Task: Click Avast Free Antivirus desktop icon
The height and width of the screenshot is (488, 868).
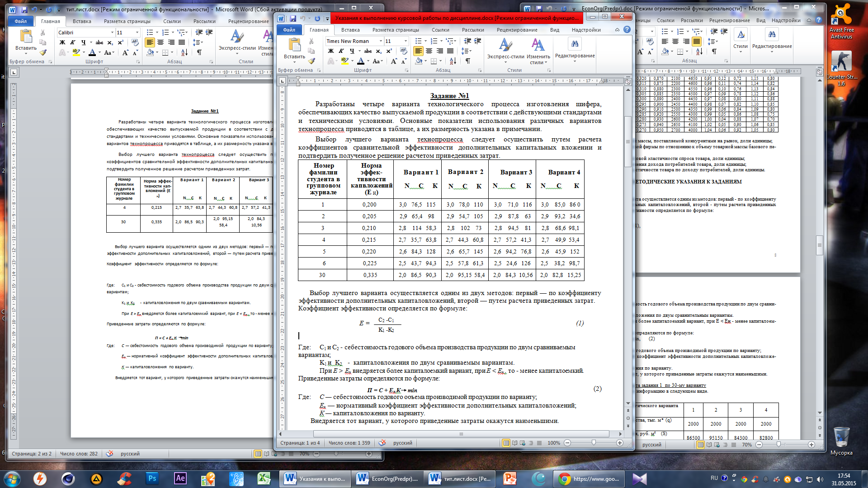Action: click(841, 22)
